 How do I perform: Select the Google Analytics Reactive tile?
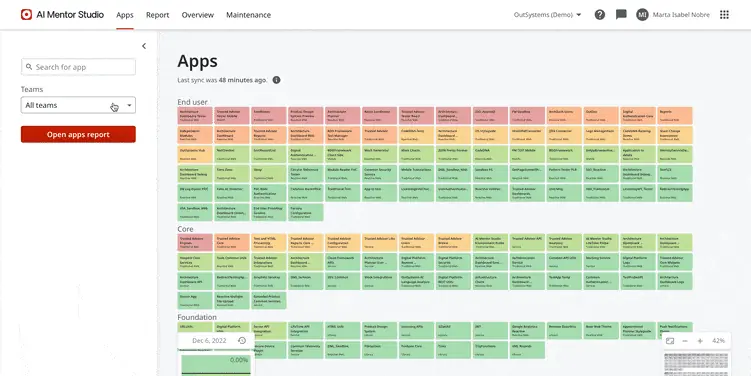527,331
